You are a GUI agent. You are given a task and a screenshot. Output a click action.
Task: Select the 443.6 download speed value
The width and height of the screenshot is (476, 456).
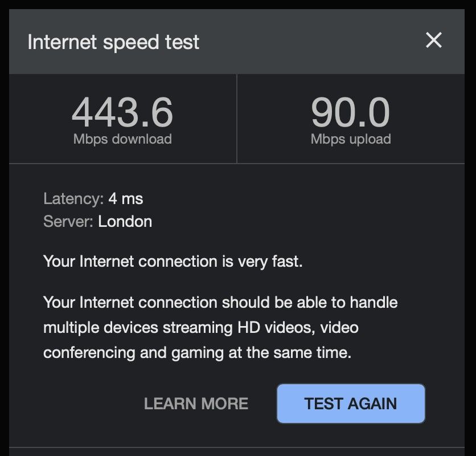tap(122, 112)
